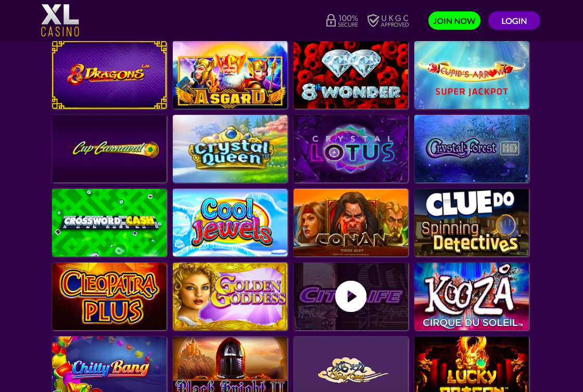Viewport: 583px width, 392px height.
Task: Open Cluedo Spinning Detectives game
Action: (472, 223)
